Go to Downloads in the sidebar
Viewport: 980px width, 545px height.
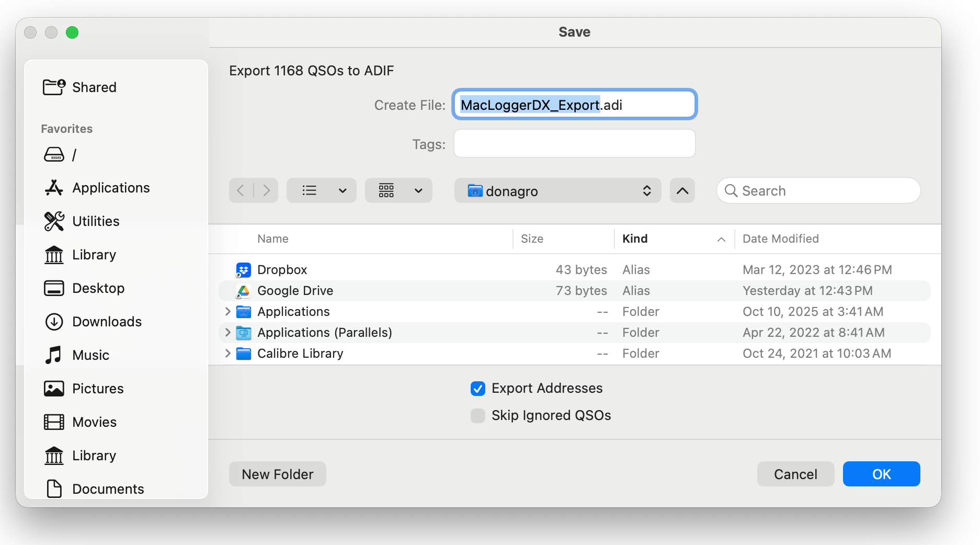106,322
